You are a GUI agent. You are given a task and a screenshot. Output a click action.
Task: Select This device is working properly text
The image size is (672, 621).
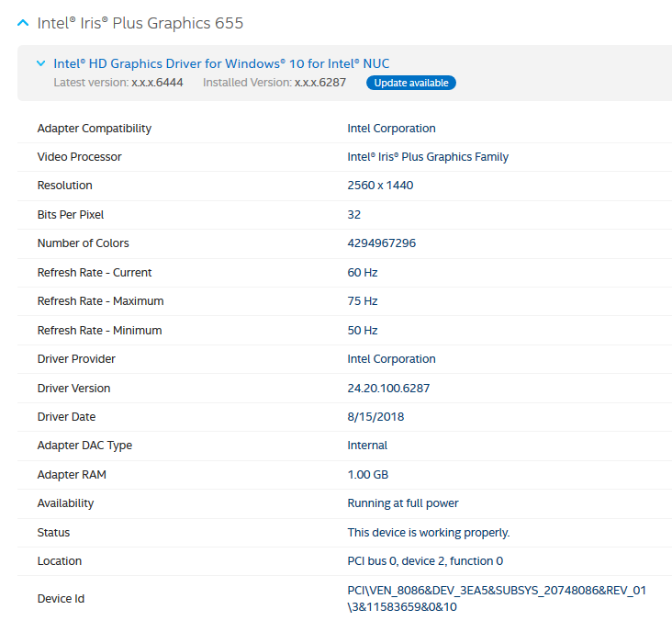pos(429,533)
